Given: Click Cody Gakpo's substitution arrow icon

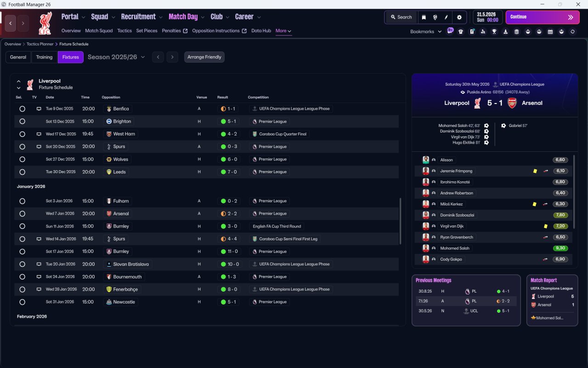Looking at the screenshot, I should tap(546, 259).
